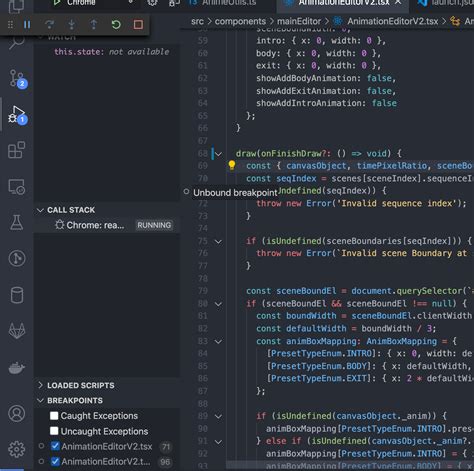Fold the if block at line 75

pyautogui.click(x=218, y=241)
